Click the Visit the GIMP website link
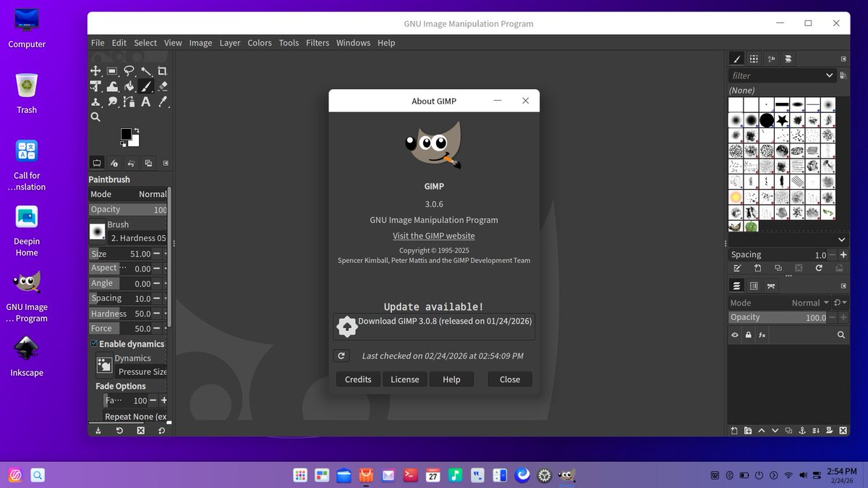Viewport: 868px width, 488px height. point(434,236)
